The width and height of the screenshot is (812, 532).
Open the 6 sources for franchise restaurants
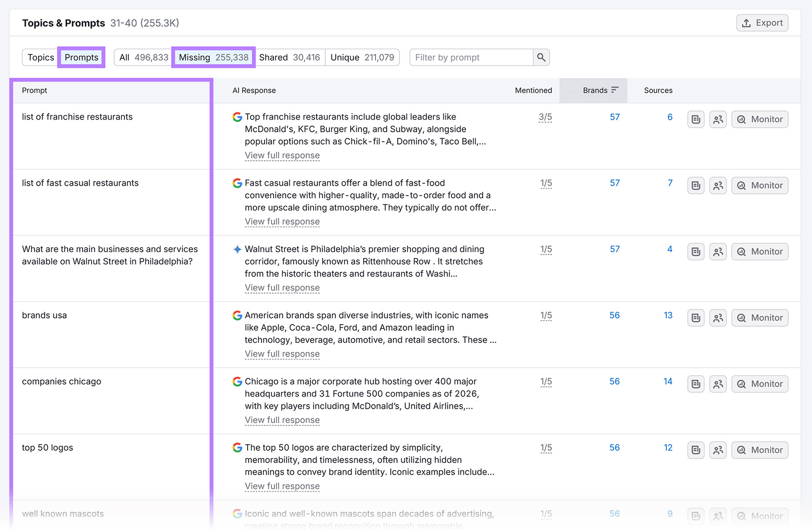tap(670, 117)
